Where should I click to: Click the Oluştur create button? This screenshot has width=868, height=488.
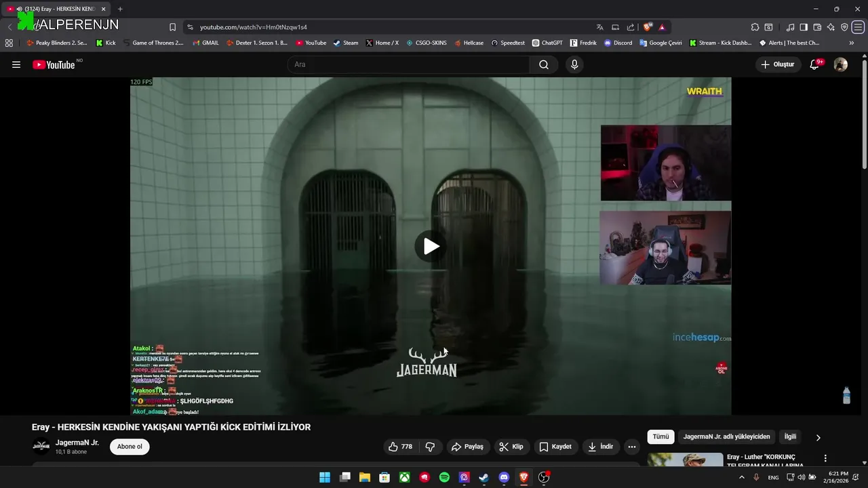coord(778,64)
